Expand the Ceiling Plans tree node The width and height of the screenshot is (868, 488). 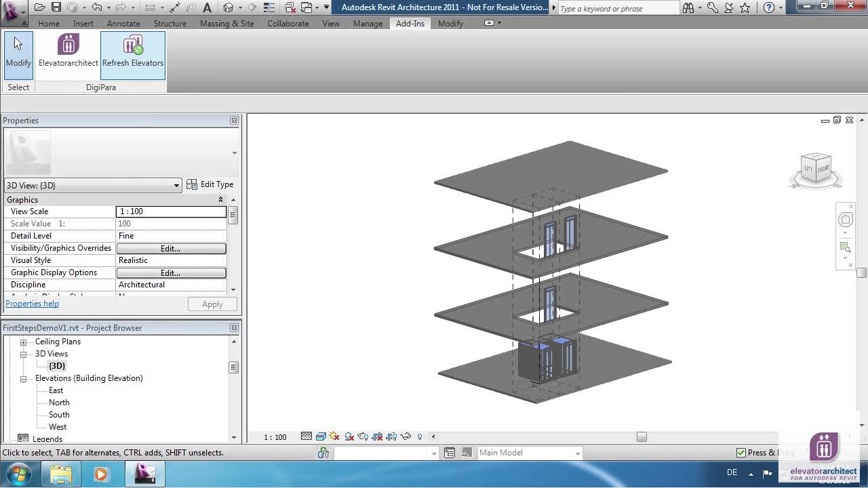click(23, 342)
